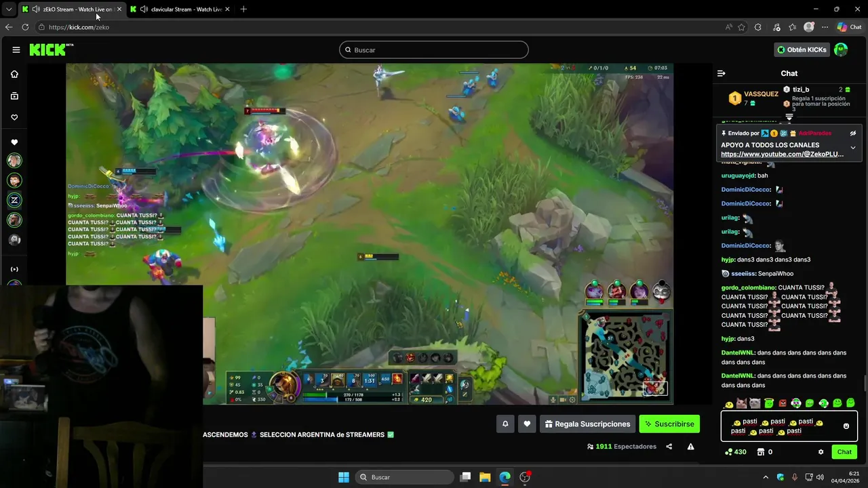Insert the red angry emote
This screenshot has width=868, height=488.
tap(783, 404)
